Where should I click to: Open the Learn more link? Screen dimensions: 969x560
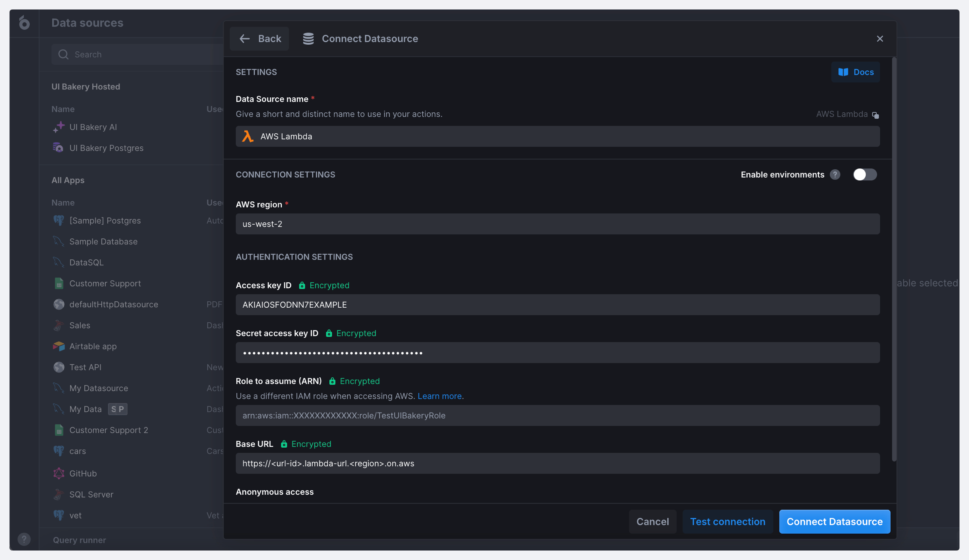coord(439,396)
